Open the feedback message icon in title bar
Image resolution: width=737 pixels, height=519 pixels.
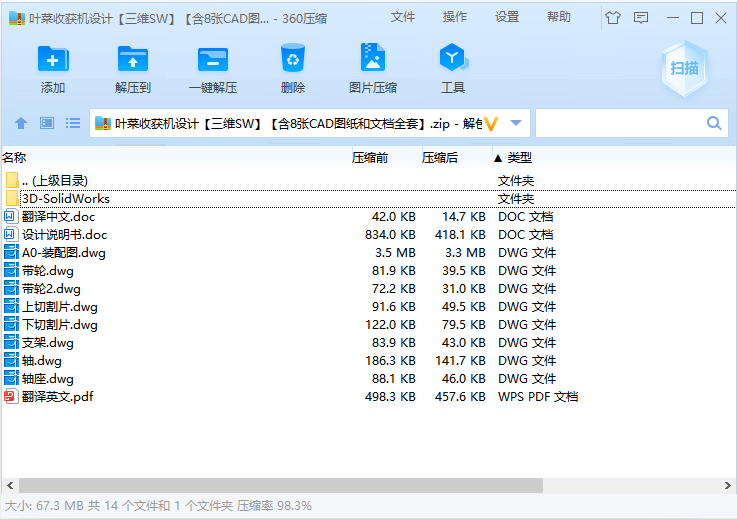[x=641, y=18]
